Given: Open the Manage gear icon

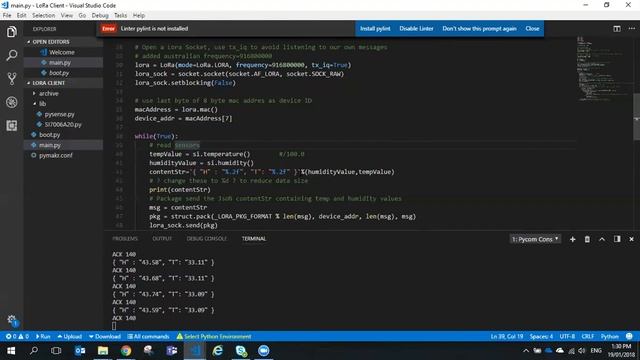Looking at the screenshot, I should tap(12, 320).
